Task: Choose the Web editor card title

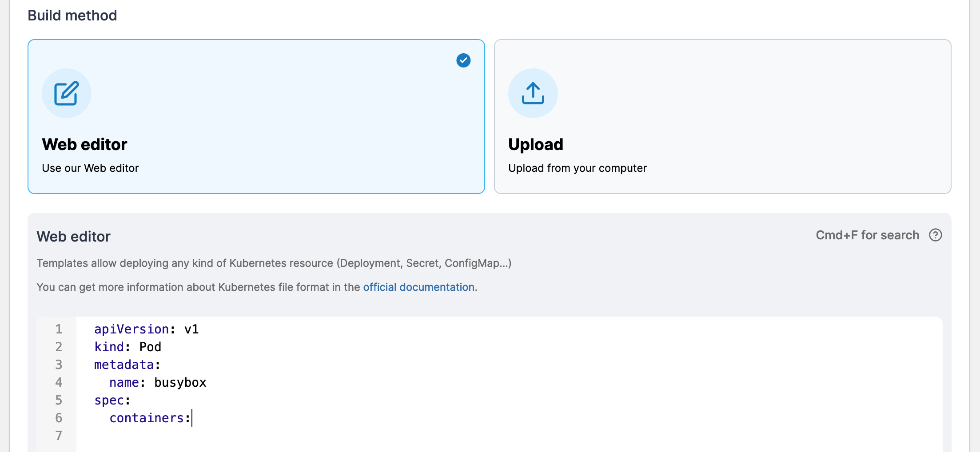Action: pos(84,145)
